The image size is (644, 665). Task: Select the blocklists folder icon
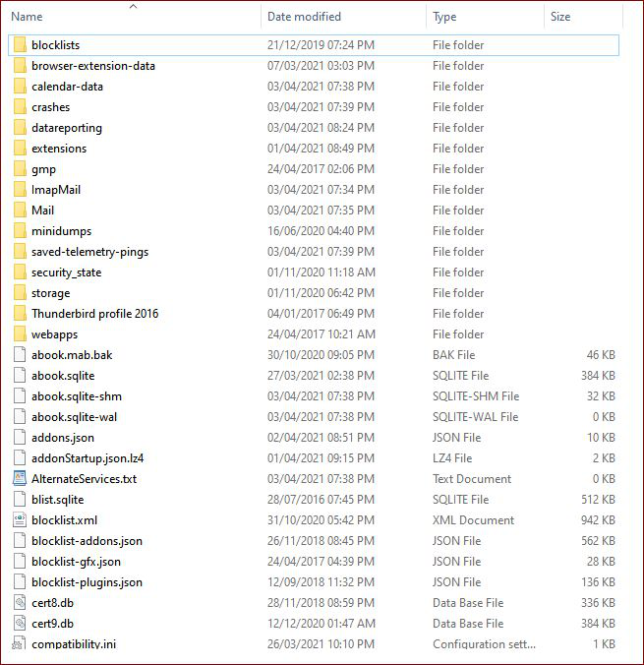coord(20,45)
